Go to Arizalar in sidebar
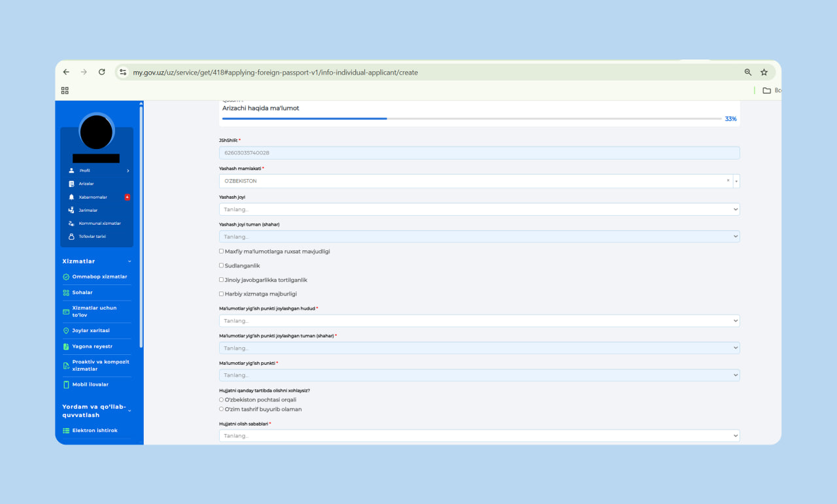 tap(86, 184)
